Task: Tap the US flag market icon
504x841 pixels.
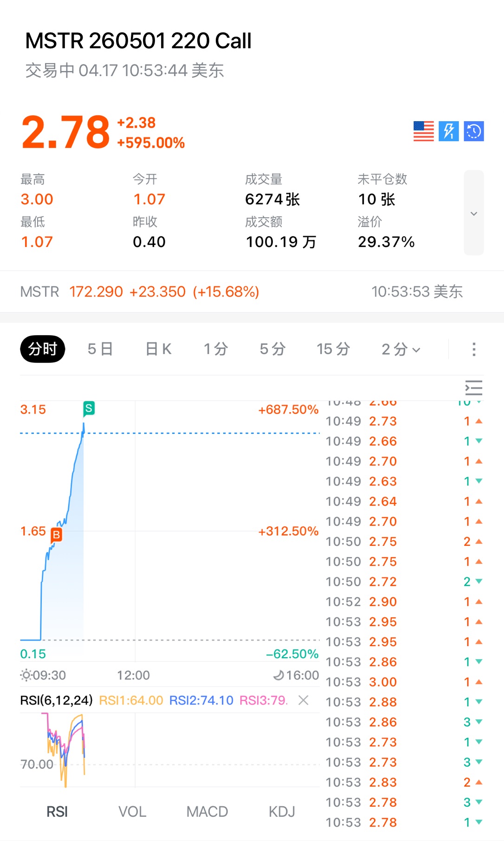Action: (423, 131)
